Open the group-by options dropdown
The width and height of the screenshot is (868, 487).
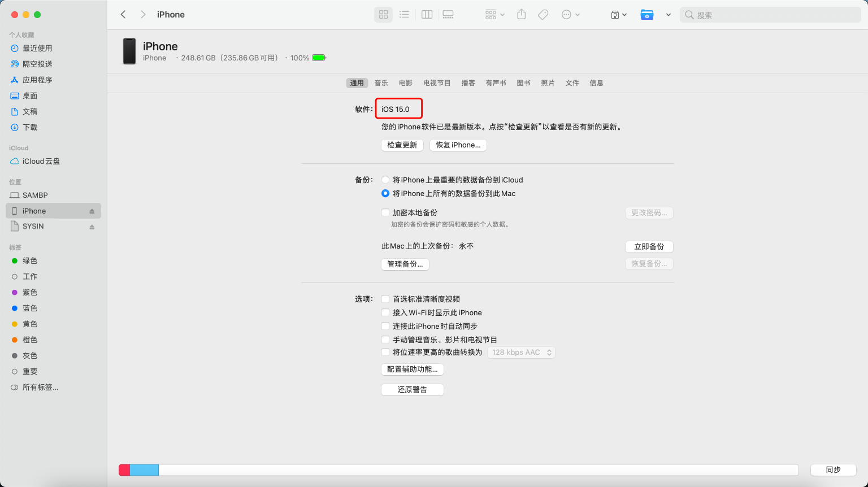494,15
